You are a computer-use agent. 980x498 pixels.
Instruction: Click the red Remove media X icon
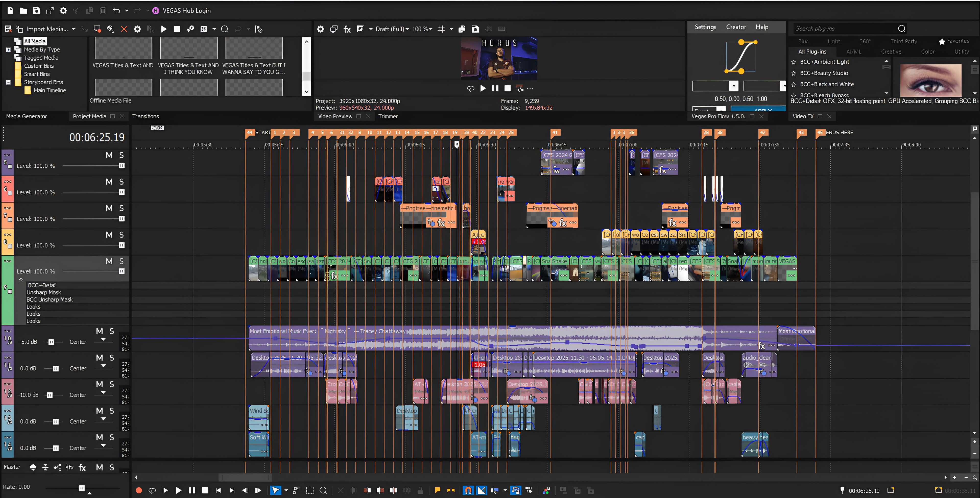click(124, 29)
